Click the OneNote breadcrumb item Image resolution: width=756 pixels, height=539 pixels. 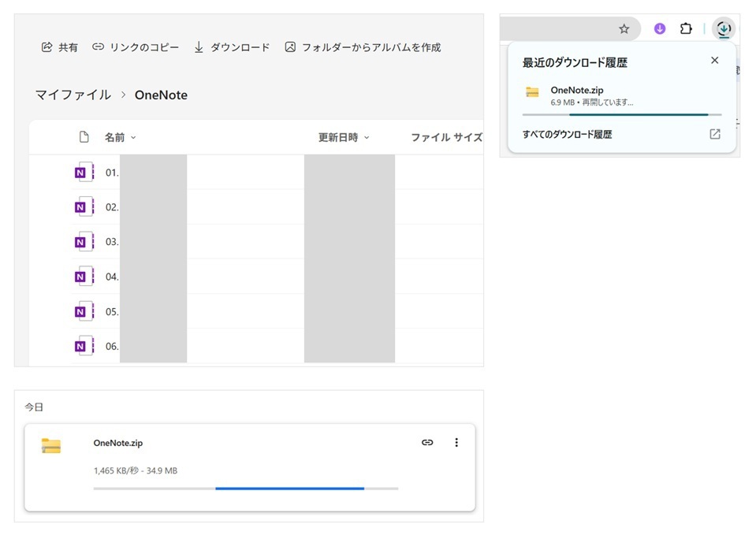point(161,95)
